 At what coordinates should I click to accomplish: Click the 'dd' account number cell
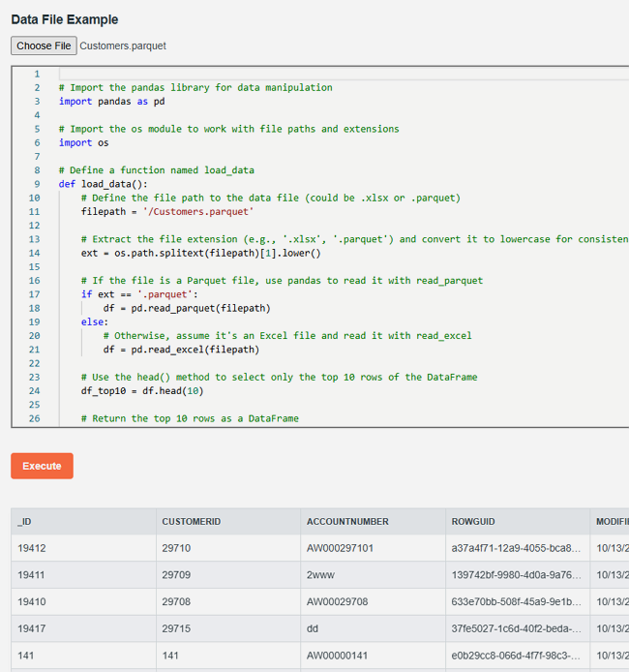click(314, 628)
